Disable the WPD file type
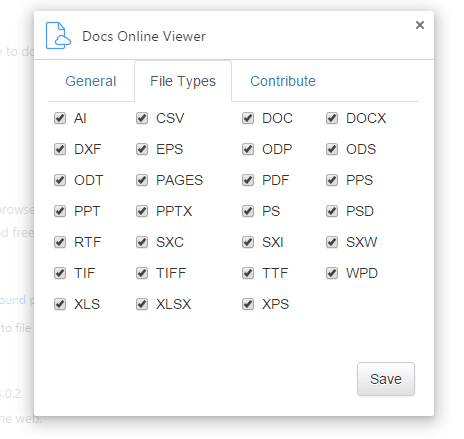 pyautogui.click(x=332, y=273)
